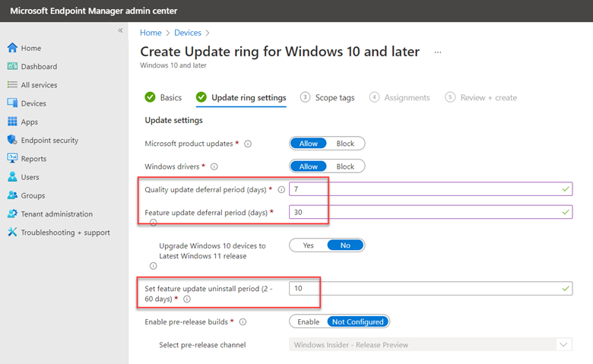This screenshot has width=593, height=364.
Task: Open Home in the left navigation
Action: tap(31, 48)
